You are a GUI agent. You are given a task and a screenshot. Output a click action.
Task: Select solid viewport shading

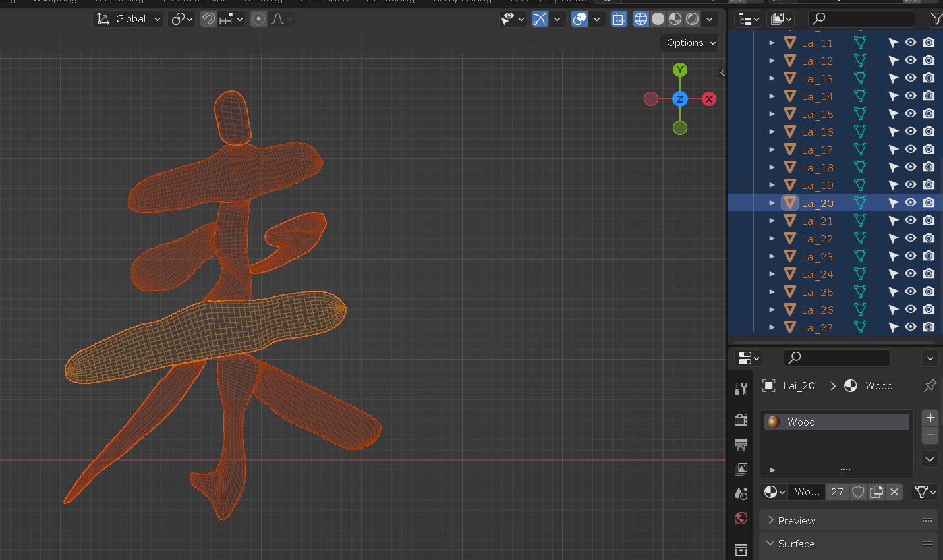click(x=658, y=19)
